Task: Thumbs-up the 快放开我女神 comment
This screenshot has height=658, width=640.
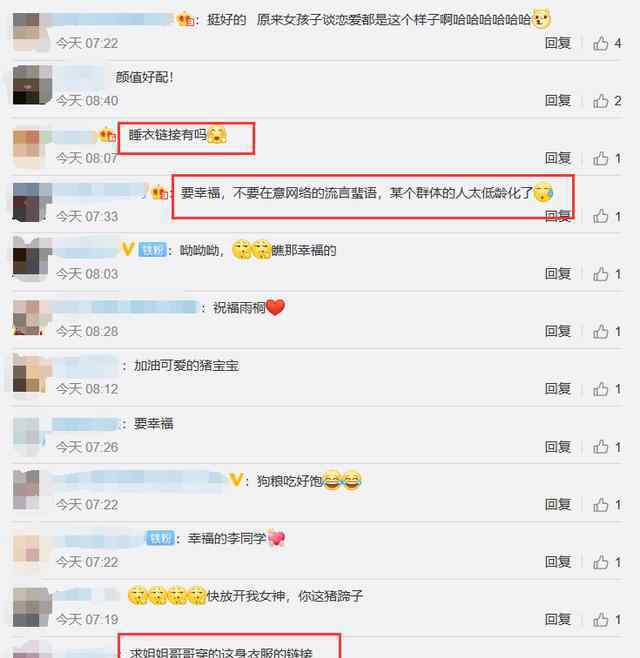Action: pyautogui.click(x=601, y=620)
